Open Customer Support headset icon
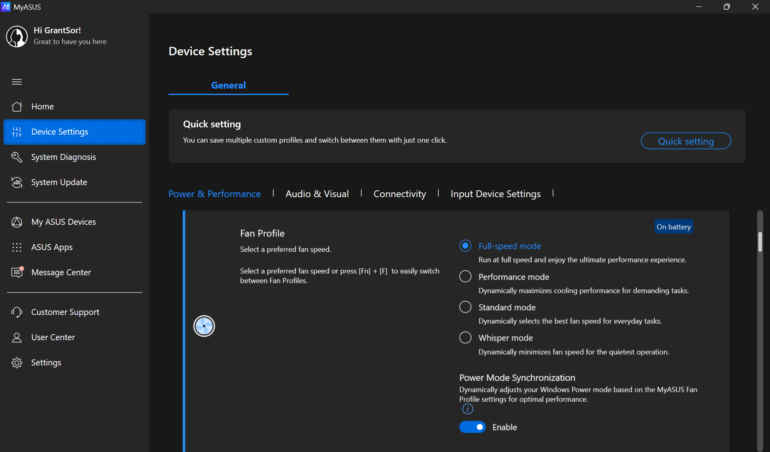The image size is (770, 452). pyautogui.click(x=17, y=312)
